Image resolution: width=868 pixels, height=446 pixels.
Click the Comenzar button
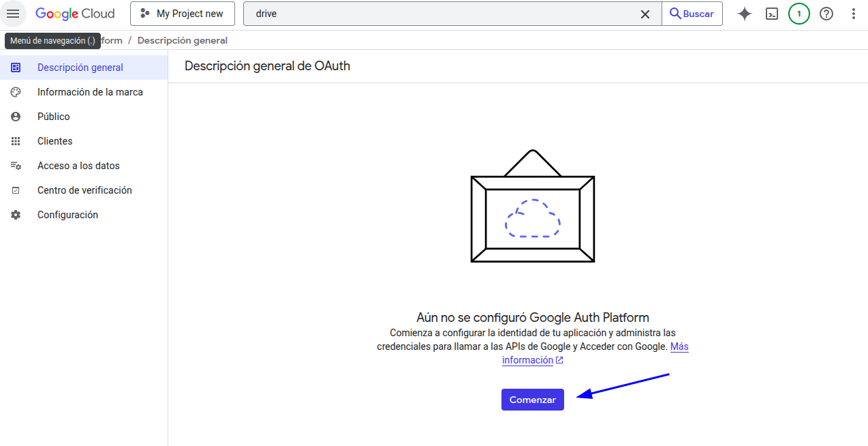(x=533, y=400)
